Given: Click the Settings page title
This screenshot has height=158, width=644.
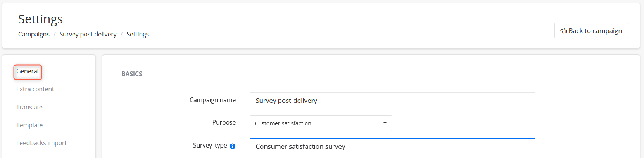Looking at the screenshot, I should (x=40, y=19).
